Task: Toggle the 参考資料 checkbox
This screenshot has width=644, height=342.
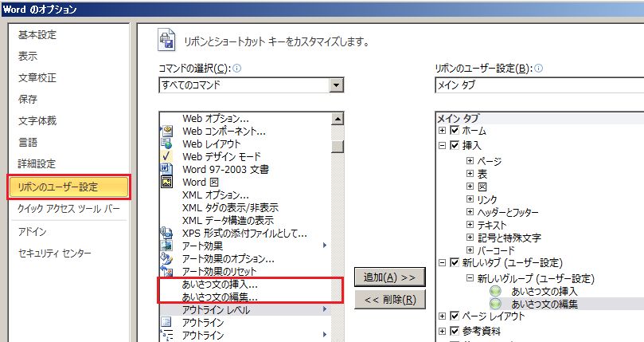Action: pos(455,331)
